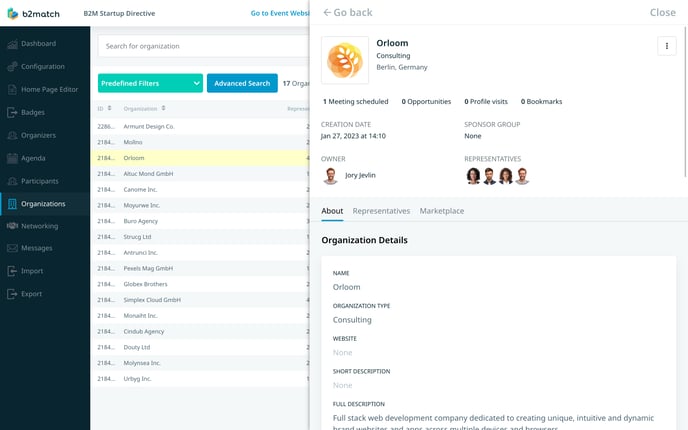Click the Search for organization field

pyautogui.click(x=203, y=46)
